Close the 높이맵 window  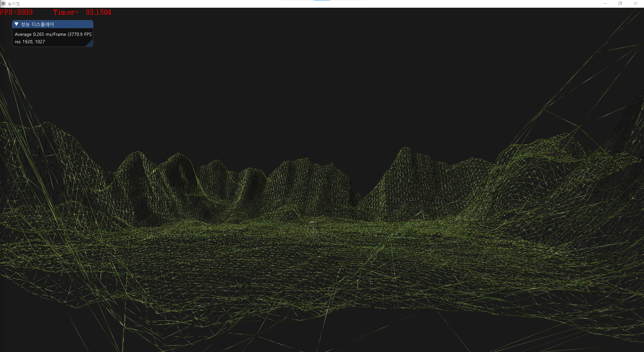point(636,4)
